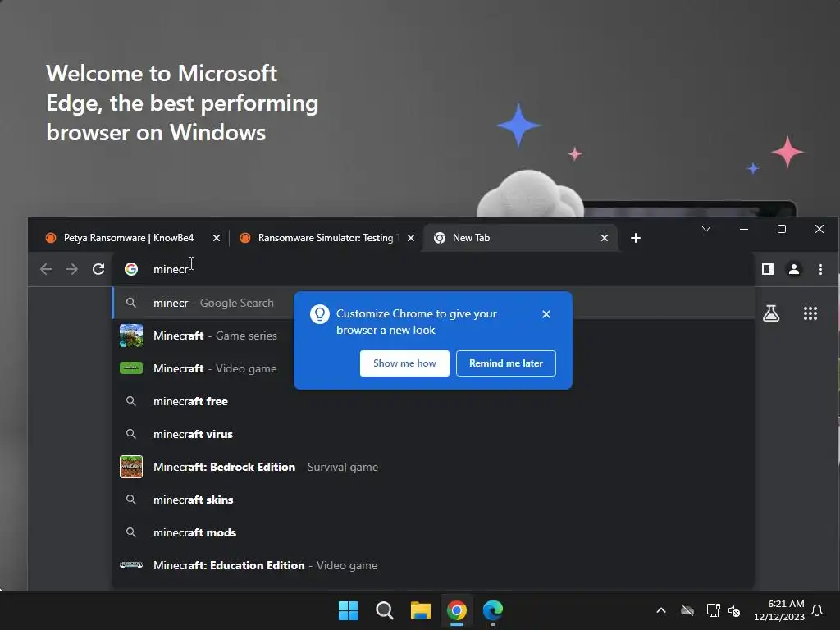Switch to Petya Ransomware | KnowBe4 tab
Screen dimensions: 840x630
(x=130, y=238)
